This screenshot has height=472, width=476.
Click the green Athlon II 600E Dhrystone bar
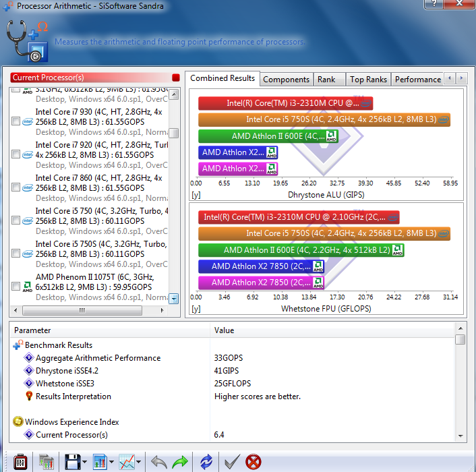tap(268, 136)
